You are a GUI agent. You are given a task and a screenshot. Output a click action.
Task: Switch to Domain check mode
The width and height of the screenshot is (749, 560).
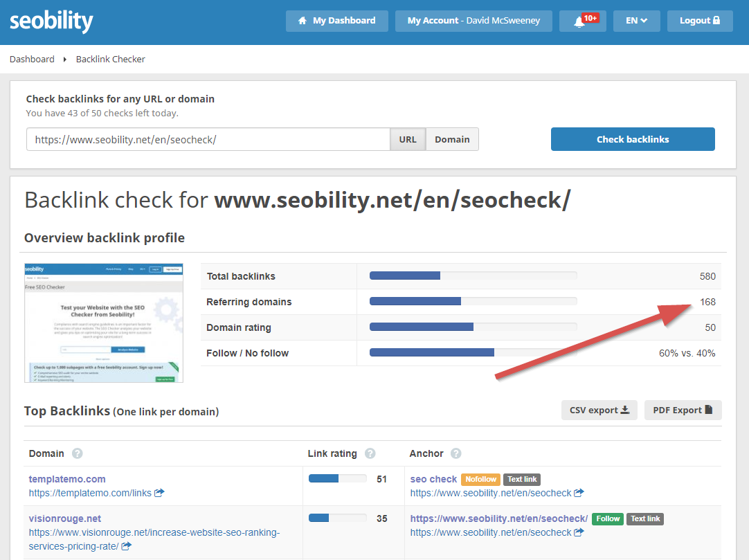click(452, 138)
